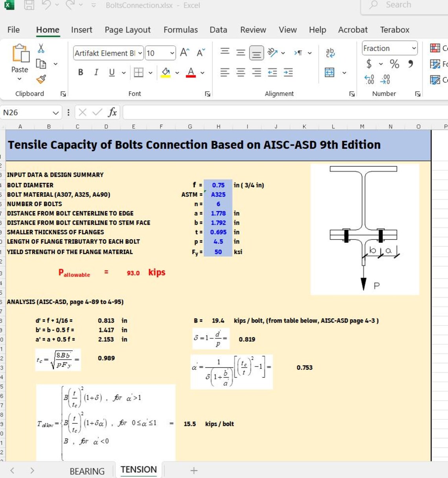Open Font settings dialog launcher
Image resolution: width=448 pixels, height=478 pixels.
[x=207, y=94]
